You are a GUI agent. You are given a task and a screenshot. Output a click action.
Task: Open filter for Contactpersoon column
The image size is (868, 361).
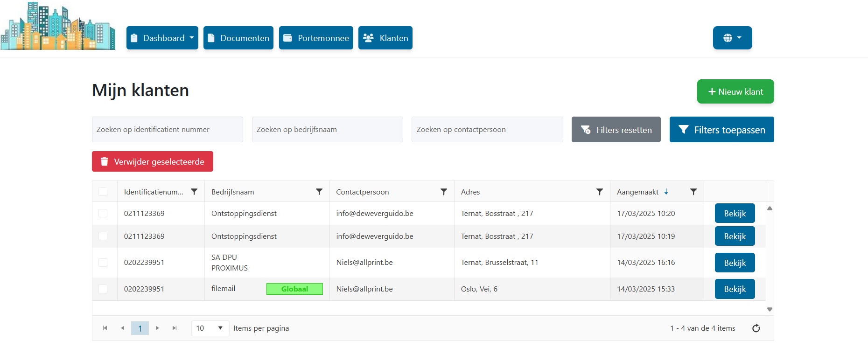(444, 192)
